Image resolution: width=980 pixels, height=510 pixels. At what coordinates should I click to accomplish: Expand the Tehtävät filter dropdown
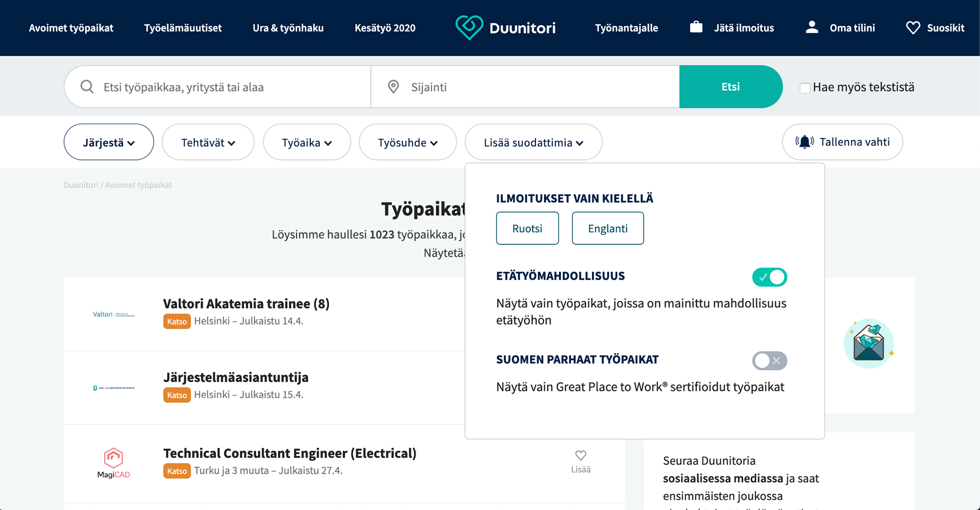click(208, 142)
